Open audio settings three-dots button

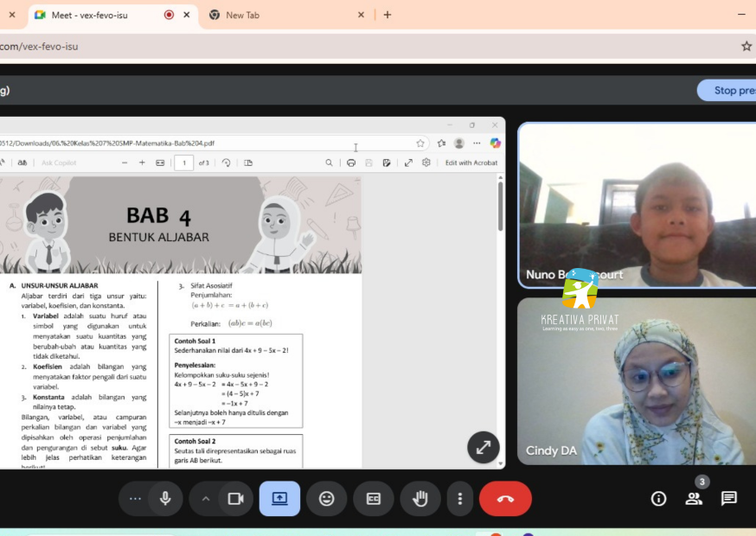pos(135,499)
